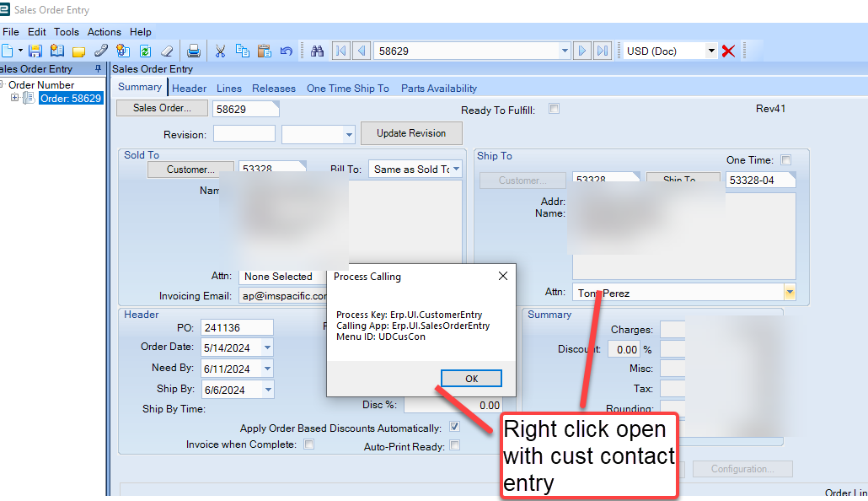Close the Process Calling dialog
This screenshot has width=868, height=501.
click(x=502, y=276)
